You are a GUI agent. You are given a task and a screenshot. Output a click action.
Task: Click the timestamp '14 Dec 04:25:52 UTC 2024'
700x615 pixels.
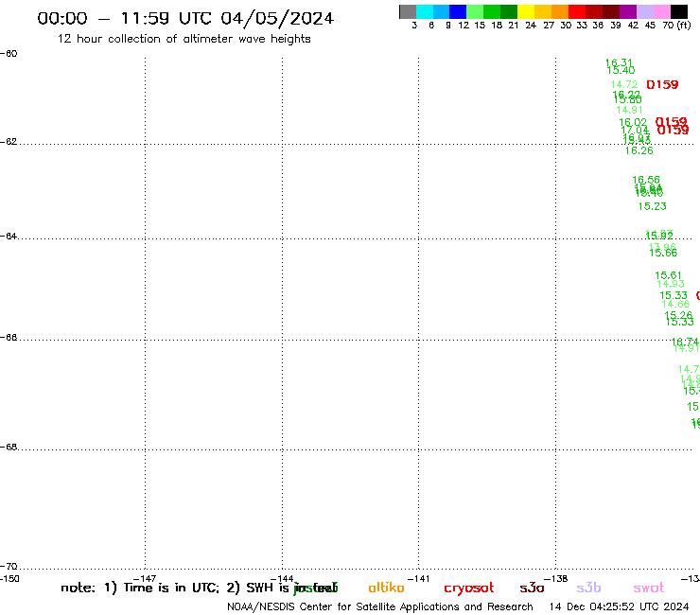pos(620,607)
